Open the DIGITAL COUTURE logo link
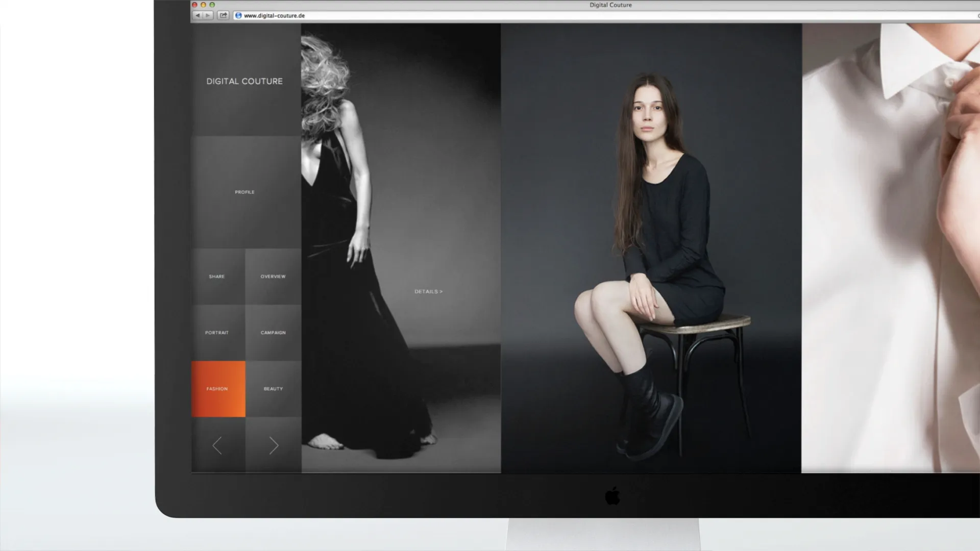Screen dimensions: 980x551 244,81
